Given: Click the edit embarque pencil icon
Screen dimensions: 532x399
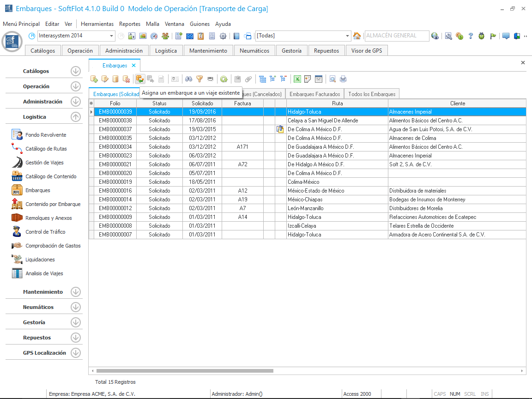Looking at the screenshot, I should click(105, 79).
